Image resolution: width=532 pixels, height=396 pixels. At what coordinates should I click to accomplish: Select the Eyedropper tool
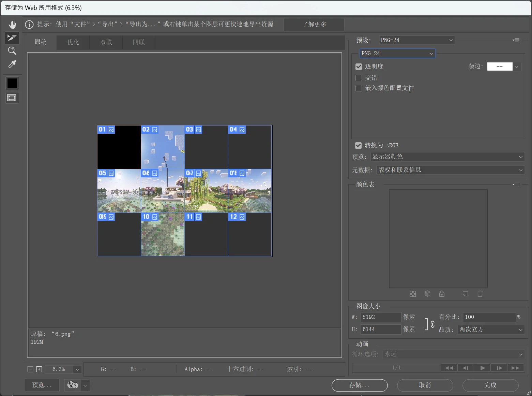[12, 64]
